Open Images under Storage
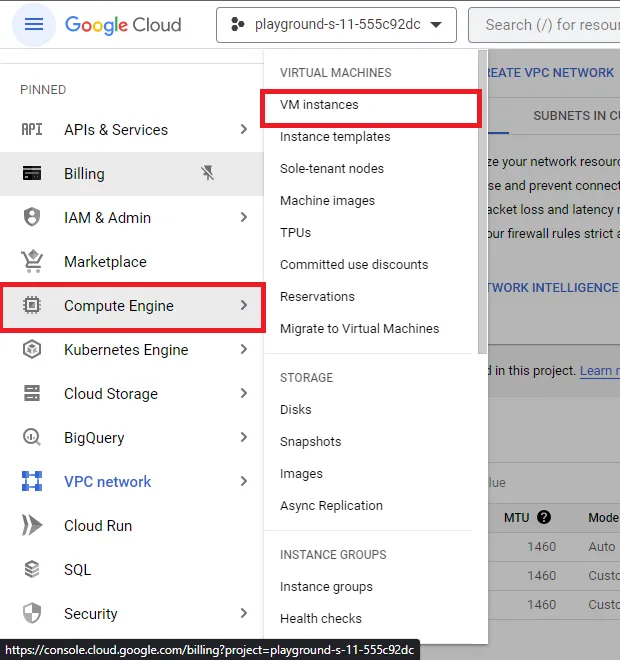Viewport: 620px width, 660px height. (x=371, y=474)
